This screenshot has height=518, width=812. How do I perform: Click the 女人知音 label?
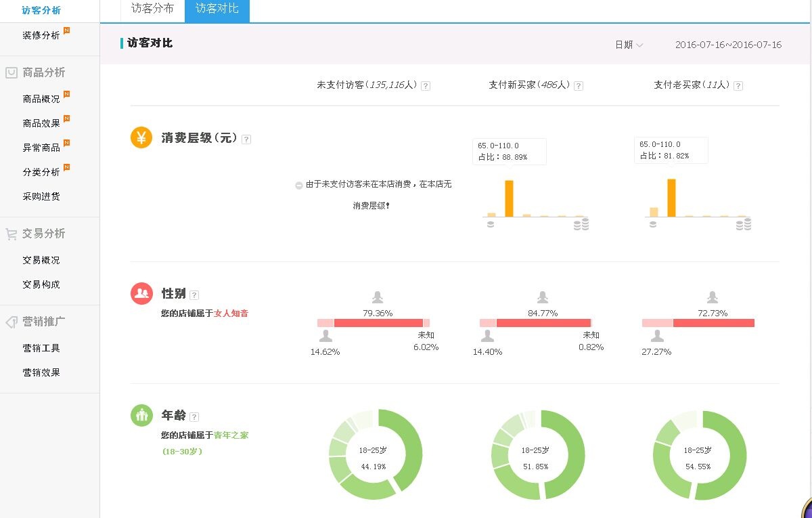coord(231,314)
